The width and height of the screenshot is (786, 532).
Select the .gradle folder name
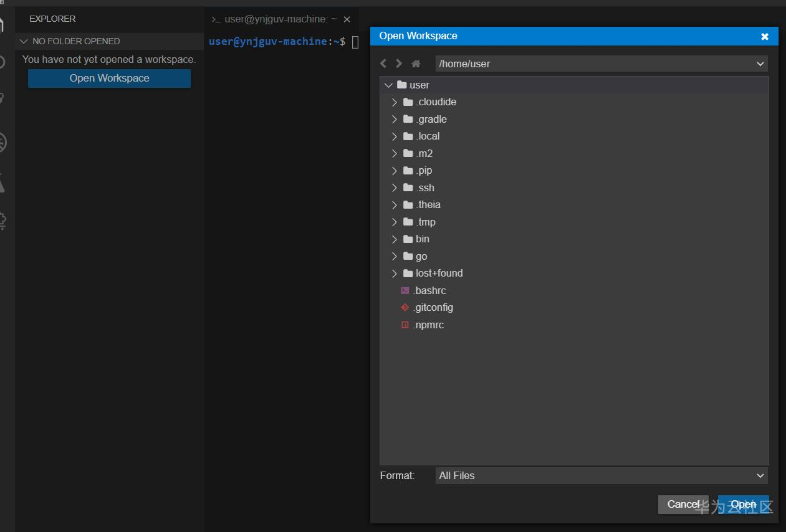431,119
